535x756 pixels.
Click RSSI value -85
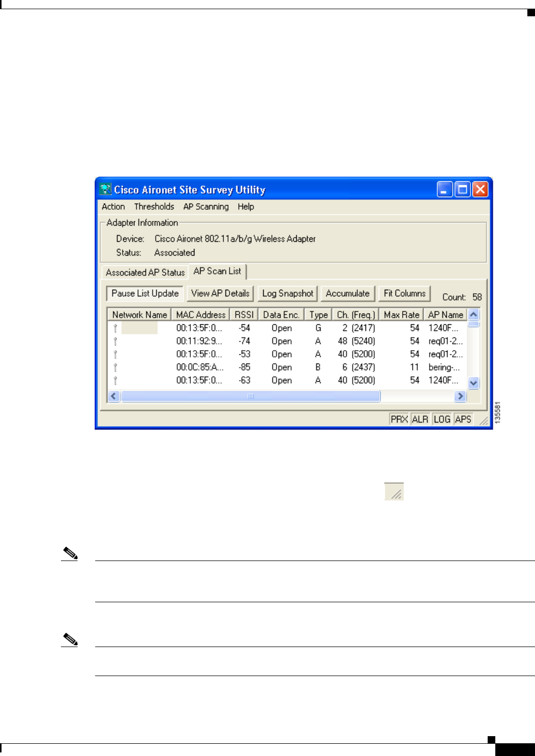click(x=244, y=368)
